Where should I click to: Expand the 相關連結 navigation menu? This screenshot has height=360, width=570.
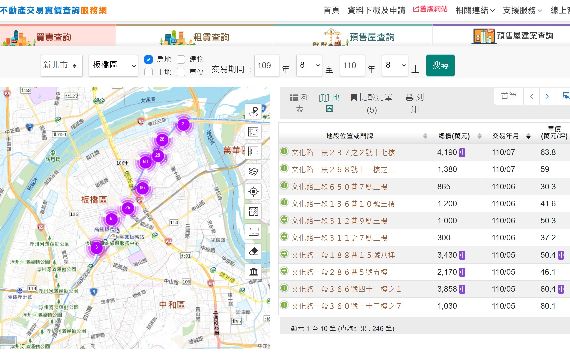475,11
